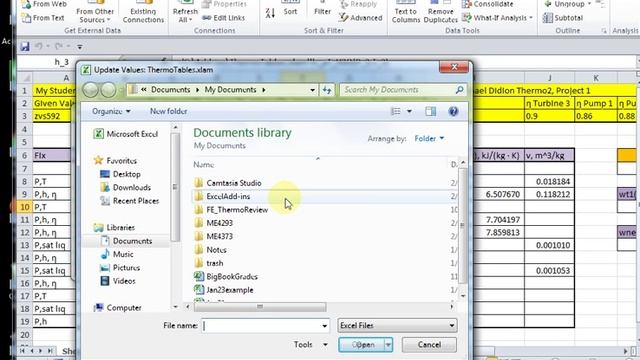Select the FE_ThermoReview folder

pyautogui.click(x=231, y=210)
